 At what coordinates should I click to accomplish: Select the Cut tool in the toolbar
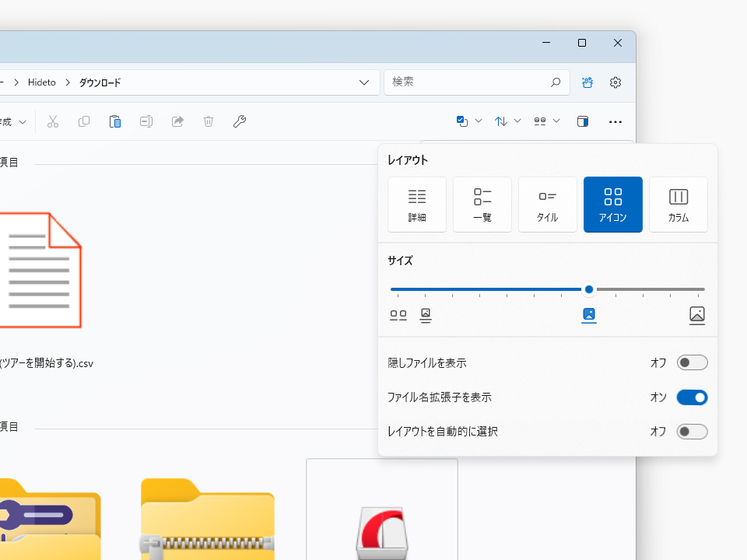click(52, 121)
